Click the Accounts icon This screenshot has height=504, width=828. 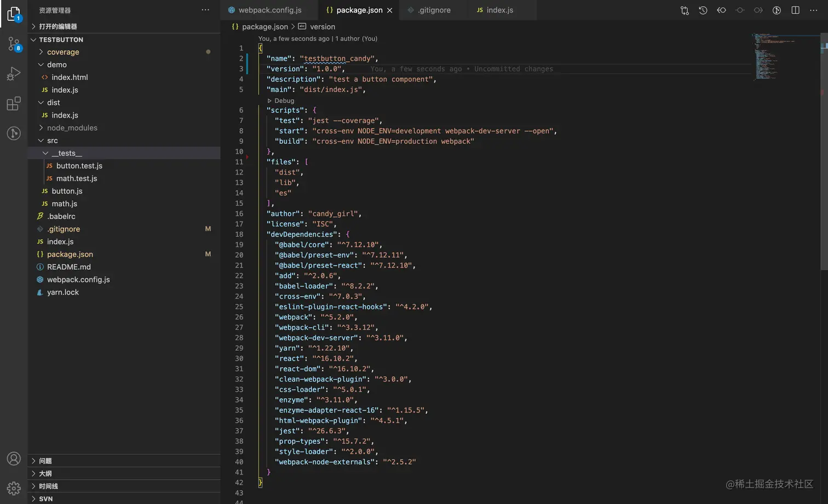point(14,459)
